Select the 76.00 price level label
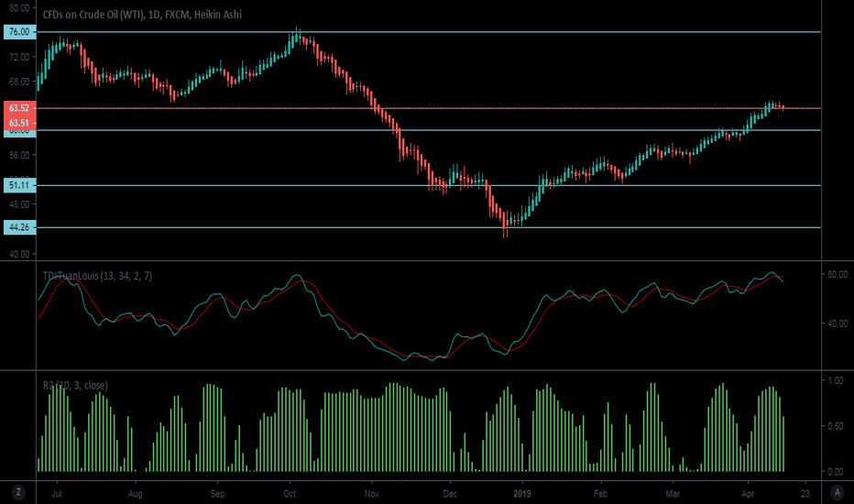The image size is (854, 504). click(x=19, y=32)
